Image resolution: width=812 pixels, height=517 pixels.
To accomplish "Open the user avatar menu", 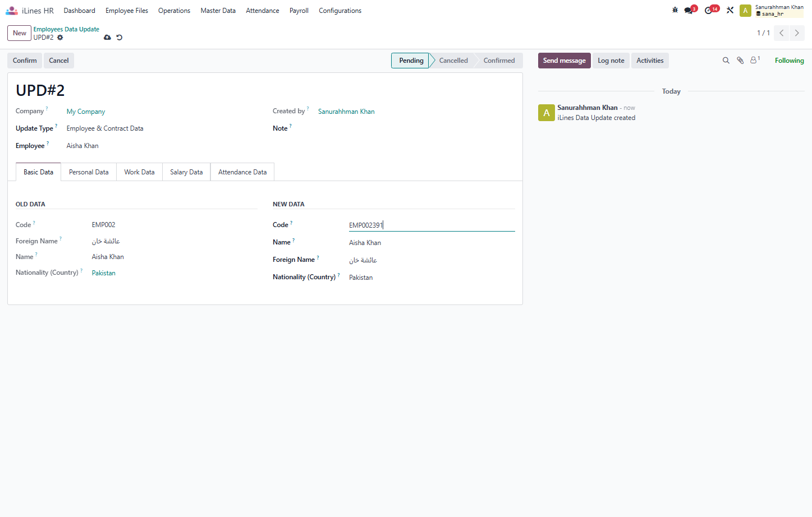I will click(745, 10).
